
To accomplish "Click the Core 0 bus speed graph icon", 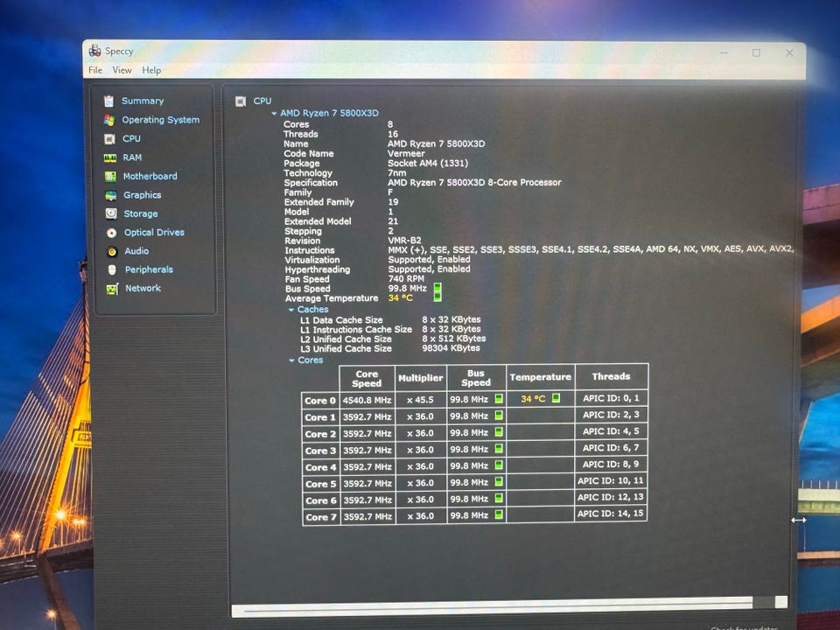I will tap(499, 399).
